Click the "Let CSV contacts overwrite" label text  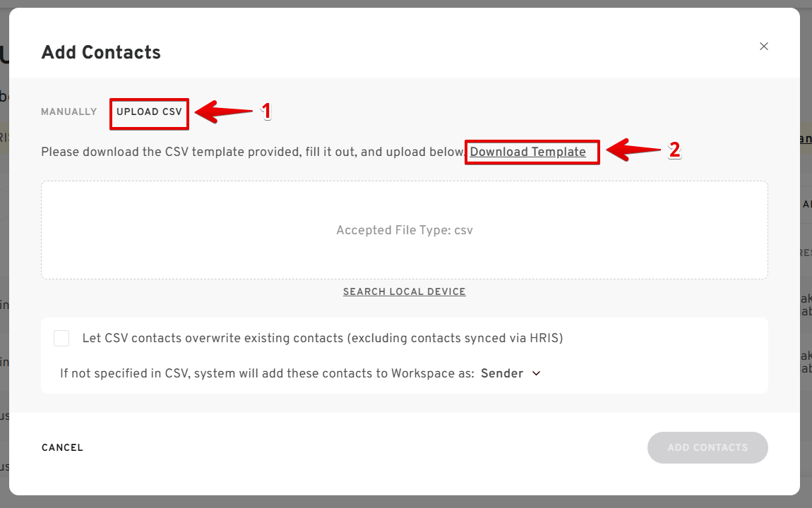322,339
